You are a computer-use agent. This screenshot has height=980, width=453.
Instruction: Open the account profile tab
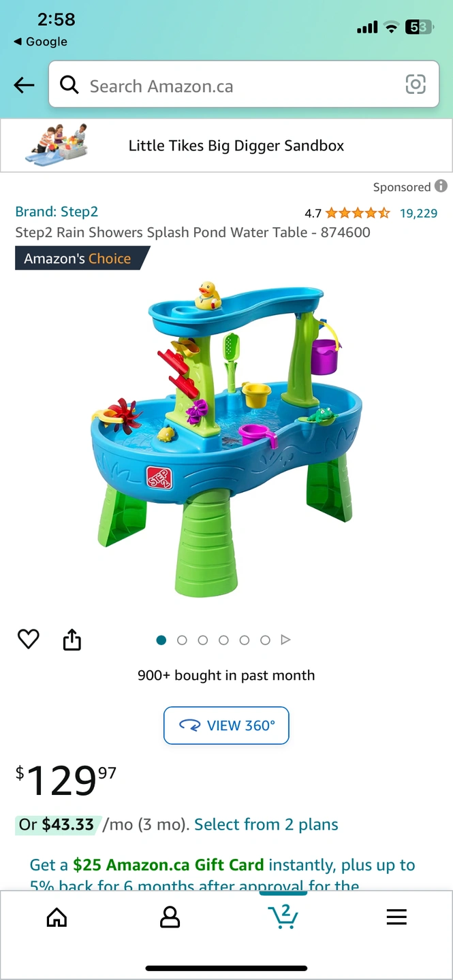click(170, 917)
